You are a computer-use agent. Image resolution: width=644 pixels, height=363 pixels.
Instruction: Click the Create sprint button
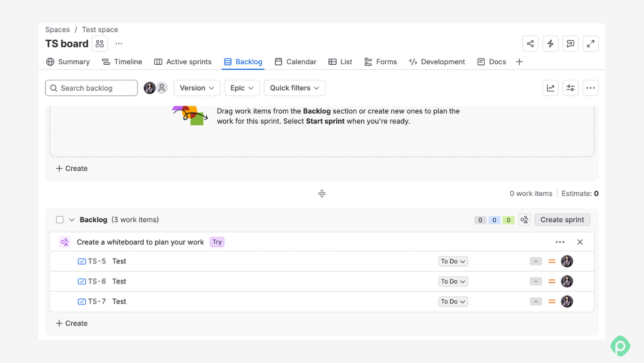[562, 220]
